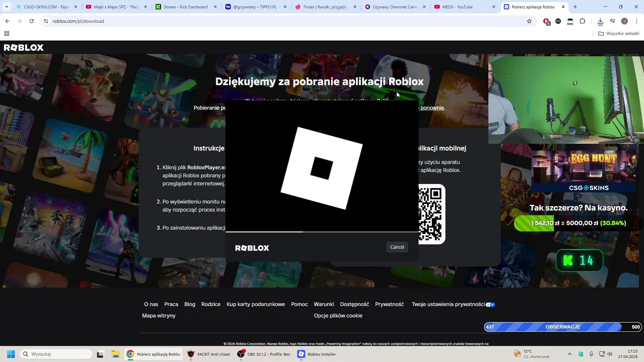This screenshot has height=362, width=644.
Task: Open Twoje ustawienia prywatności link
Action: pyautogui.click(x=448, y=304)
